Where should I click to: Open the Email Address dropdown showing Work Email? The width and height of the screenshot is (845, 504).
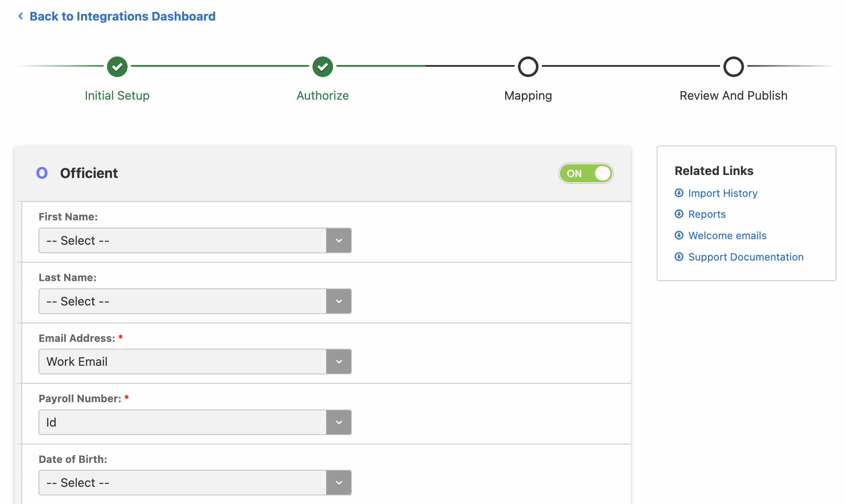[195, 362]
